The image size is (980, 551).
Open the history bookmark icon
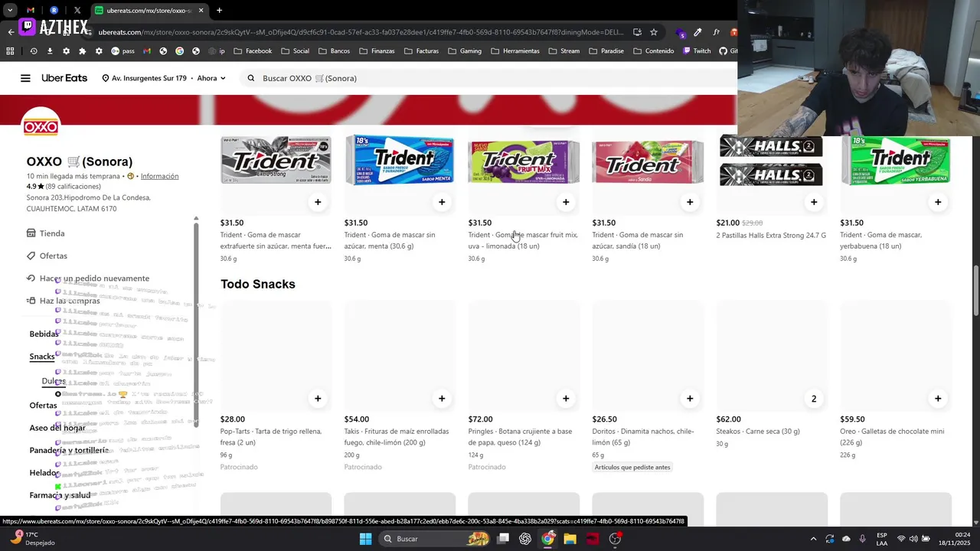pyautogui.click(x=33, y=51)
